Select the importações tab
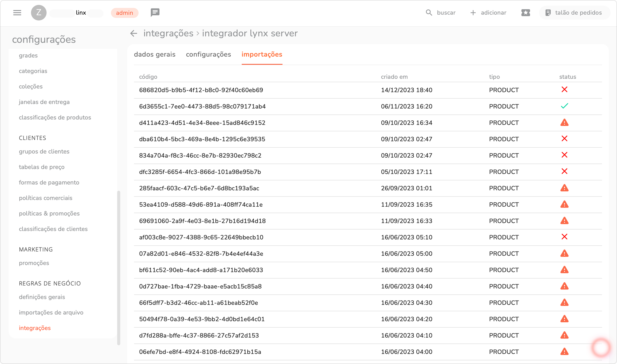The image size is (617, 364). tap(261, 54)
